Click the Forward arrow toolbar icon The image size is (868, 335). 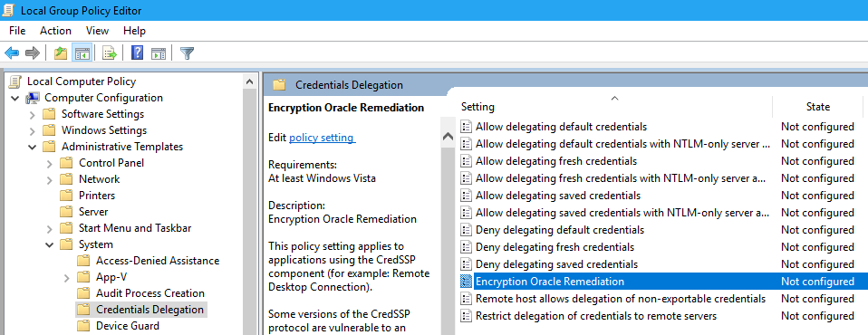[33, 53]
